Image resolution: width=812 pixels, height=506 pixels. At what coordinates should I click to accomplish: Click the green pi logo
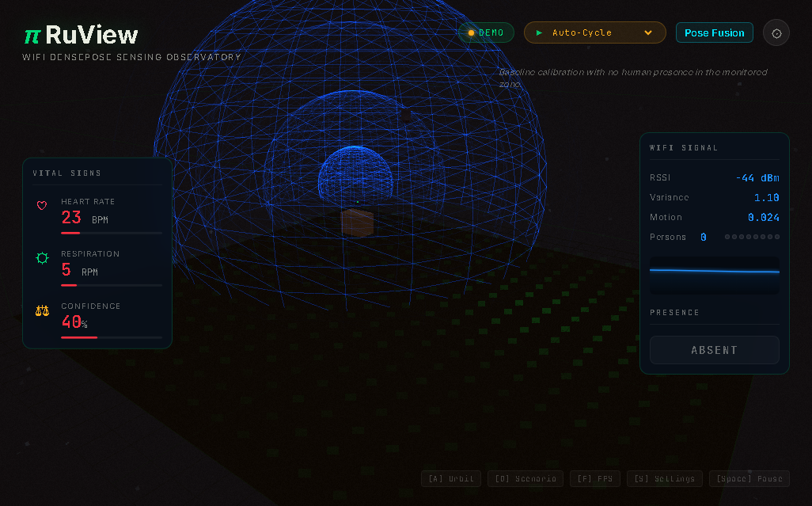(x=32, y=36)
